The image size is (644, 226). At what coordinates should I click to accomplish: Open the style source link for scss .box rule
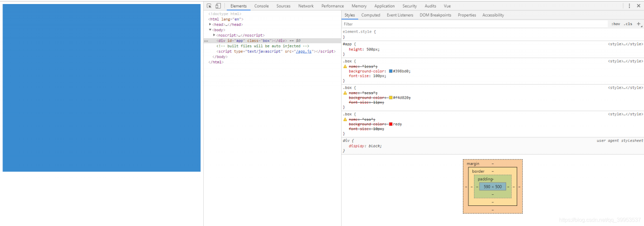[x=625, y=88]
